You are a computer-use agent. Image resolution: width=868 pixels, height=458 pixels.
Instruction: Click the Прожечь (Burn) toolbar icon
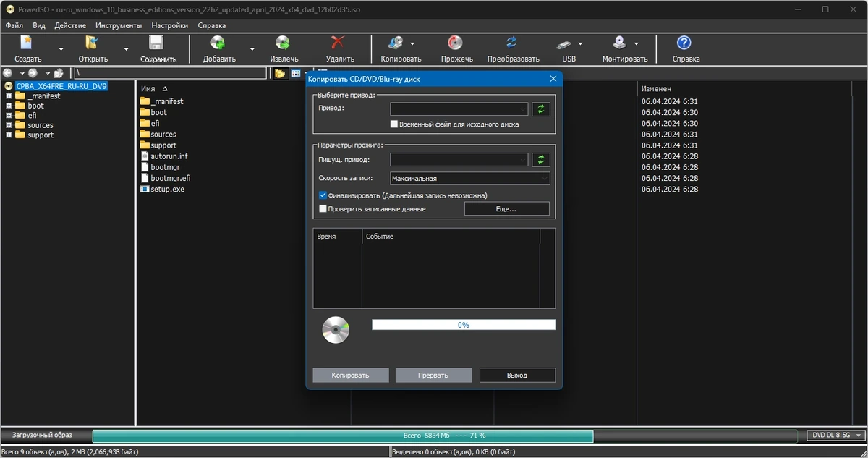tap(456, 43)
